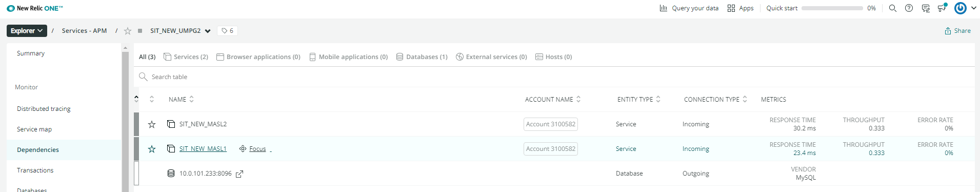Viewport: 980px width, 192px height.
Task: Open the SIT_NEW_MASL1 service link
Action: click(x=203, y=149)
